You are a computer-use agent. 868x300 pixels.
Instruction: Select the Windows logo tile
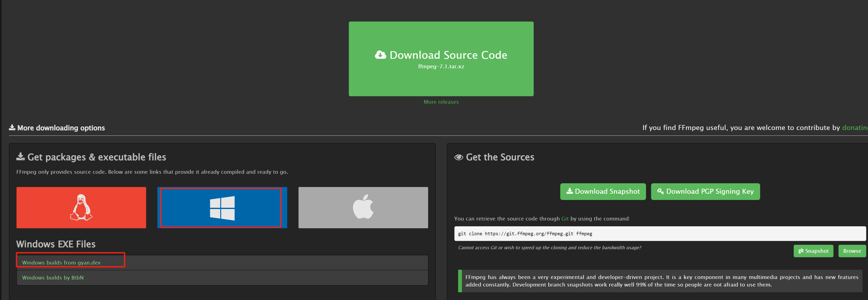[x=222, y=207]
